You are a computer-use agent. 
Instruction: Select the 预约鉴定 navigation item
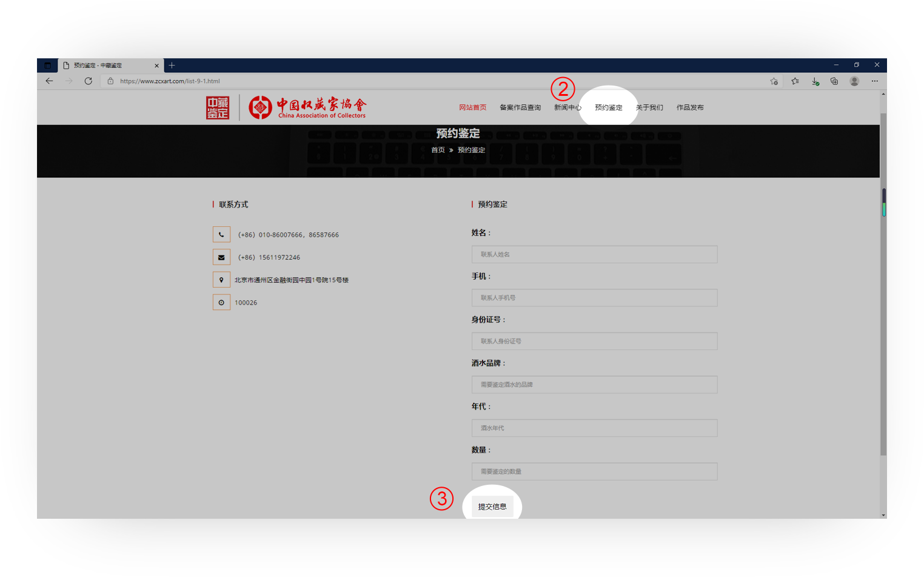(x=608, y=107)
